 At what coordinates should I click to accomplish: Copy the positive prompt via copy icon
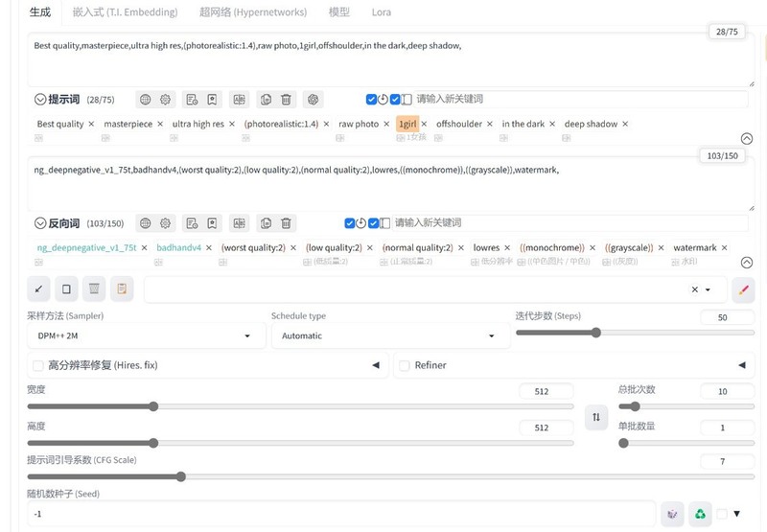[266, 100]
